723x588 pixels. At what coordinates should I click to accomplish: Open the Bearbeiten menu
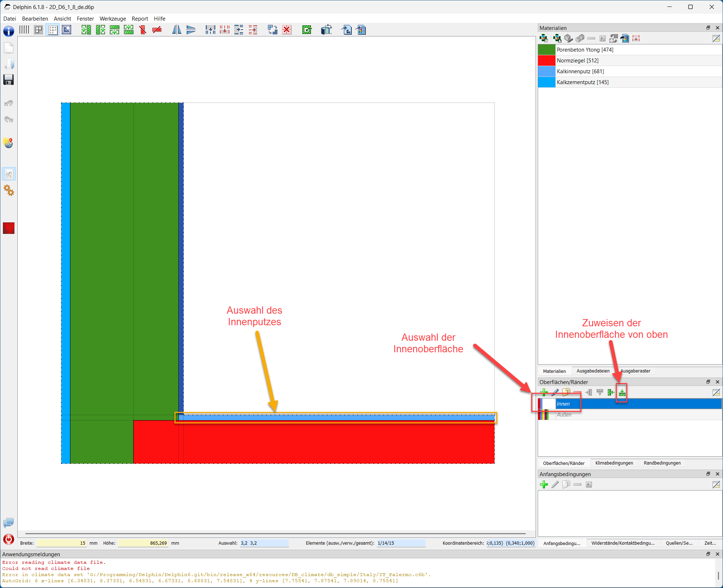(35, 19)
